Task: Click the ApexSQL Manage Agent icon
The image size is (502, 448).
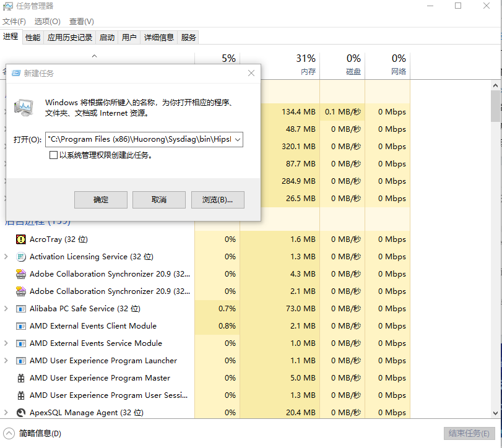Action: 21,413
